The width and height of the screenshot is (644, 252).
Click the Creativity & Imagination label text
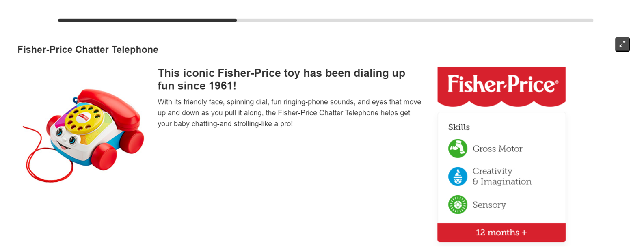pyautogui.click(x=502, y=176)
